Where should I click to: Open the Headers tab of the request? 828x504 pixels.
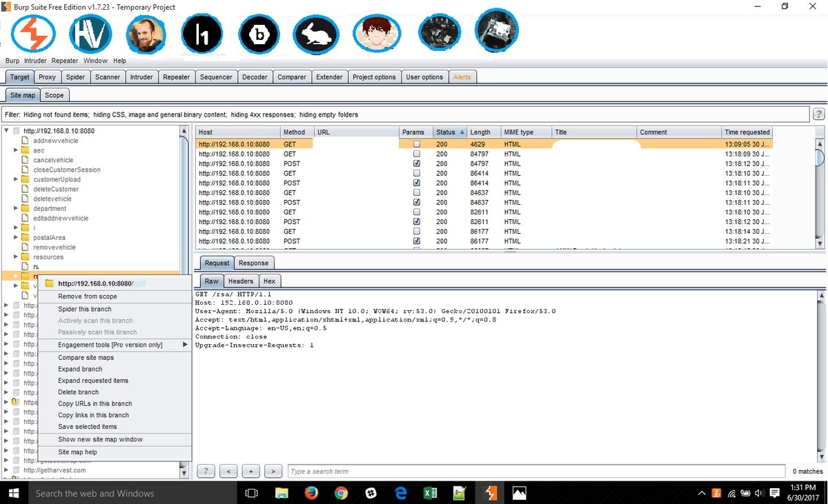(x=240, y=281)
